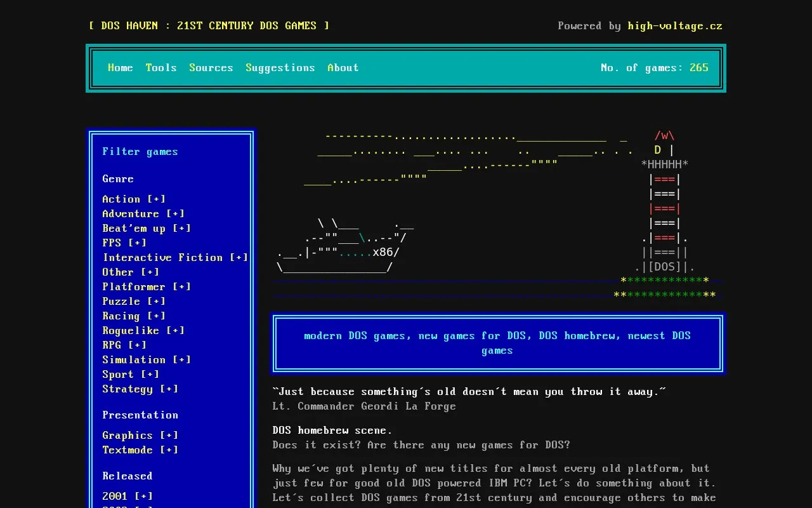Viewport: 812px width, 508px height.
Task: Click the [+] next to Textmode
Action: (169, 450)
